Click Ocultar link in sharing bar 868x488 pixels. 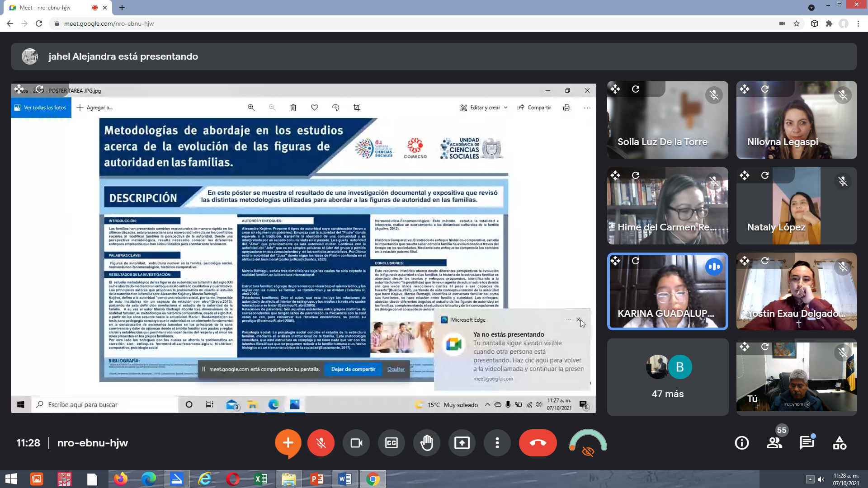coord(396,369)
